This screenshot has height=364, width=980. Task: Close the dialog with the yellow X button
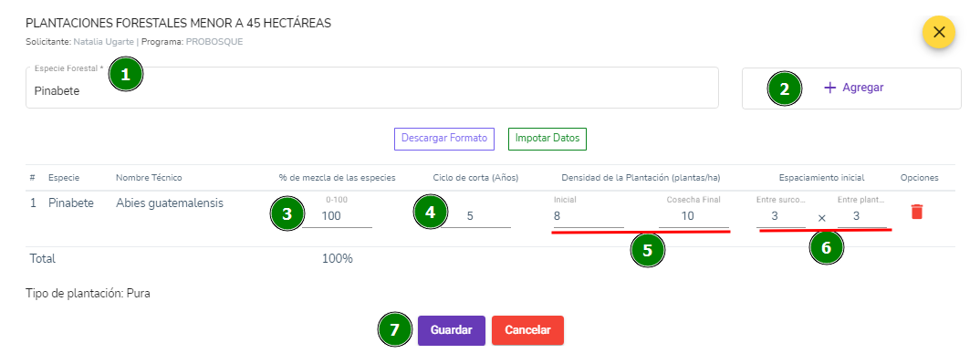(939, 33)
